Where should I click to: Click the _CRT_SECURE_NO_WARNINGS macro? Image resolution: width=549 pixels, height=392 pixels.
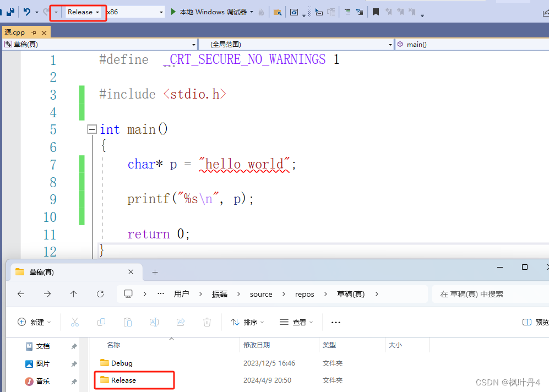(244, 59)
